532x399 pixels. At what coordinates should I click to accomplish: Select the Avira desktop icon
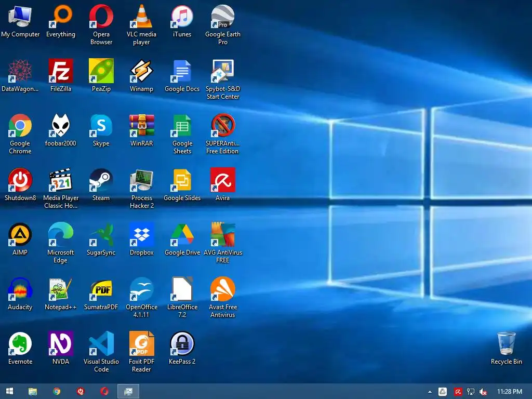[222, 184]
